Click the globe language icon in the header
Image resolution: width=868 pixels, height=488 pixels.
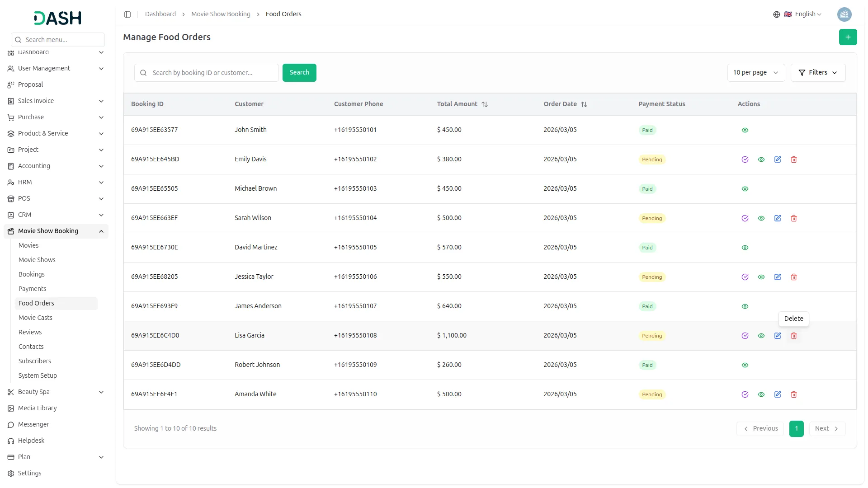[776, 14]
